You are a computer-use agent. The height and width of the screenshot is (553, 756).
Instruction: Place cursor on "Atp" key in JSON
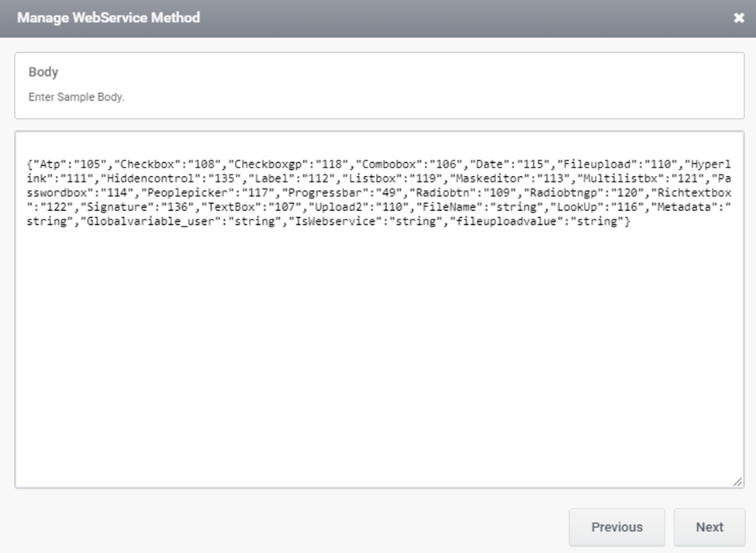[x=50, y=164]
